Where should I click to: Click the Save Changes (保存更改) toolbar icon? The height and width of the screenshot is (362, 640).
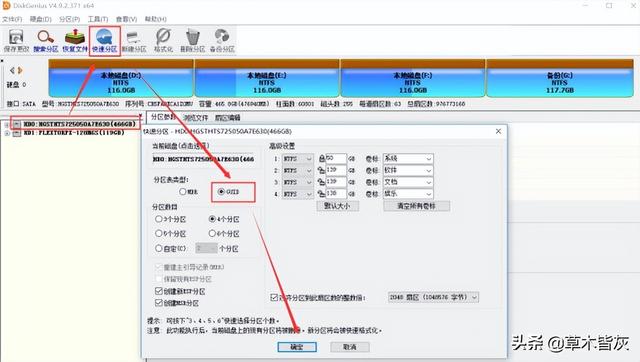click(x=16, y=40)
